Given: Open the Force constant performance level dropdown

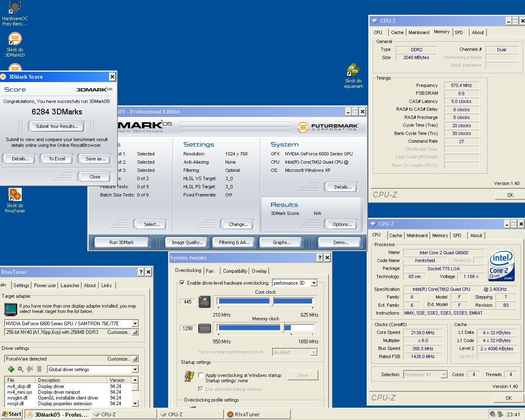Looking at the screenshot, I should (314, 352).
